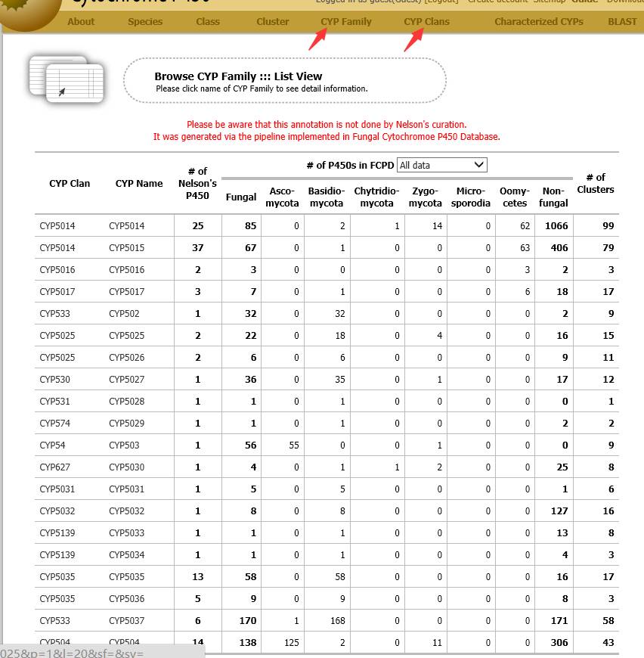Click the Zygomycota column header
The image size is (644, 658).
pos(425,197)
